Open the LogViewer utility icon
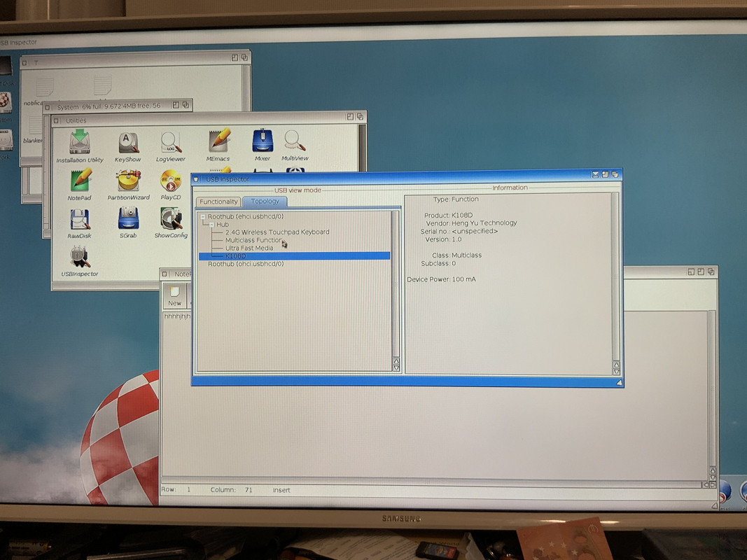 (x=171, y=147)
